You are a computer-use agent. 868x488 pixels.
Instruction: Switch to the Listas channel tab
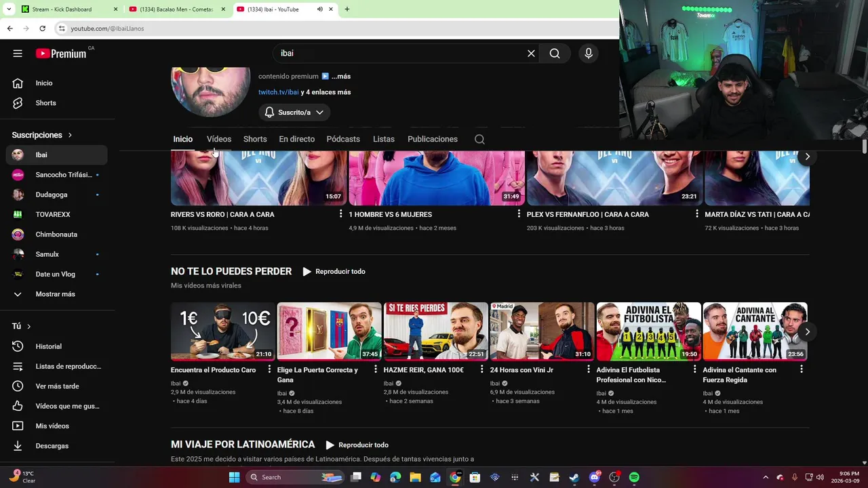click(x=384, y=139)
